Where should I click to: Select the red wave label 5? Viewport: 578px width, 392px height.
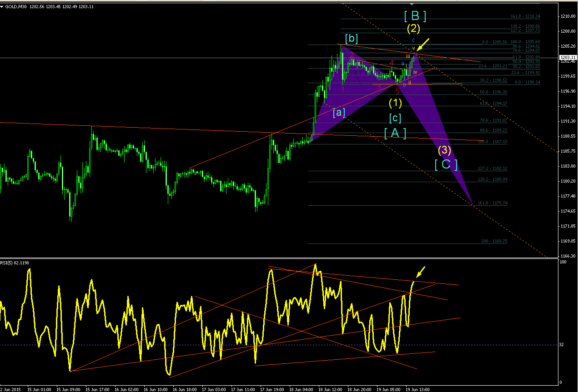click(397, 91)
